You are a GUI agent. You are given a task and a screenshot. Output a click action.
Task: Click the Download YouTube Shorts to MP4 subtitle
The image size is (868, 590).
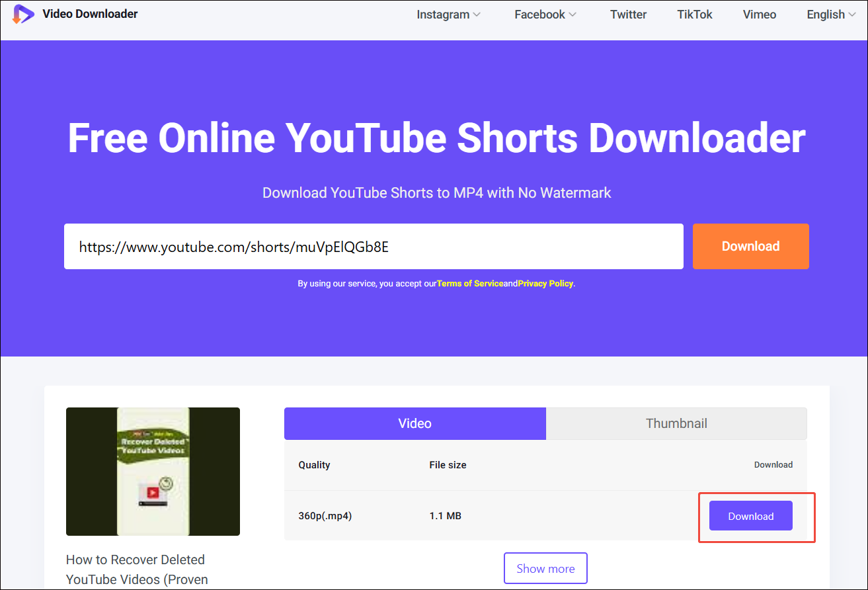tap(436, 193)
